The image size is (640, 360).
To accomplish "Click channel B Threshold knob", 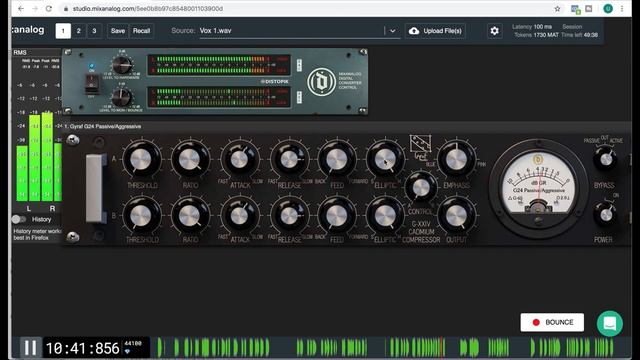I will point(141,215).
